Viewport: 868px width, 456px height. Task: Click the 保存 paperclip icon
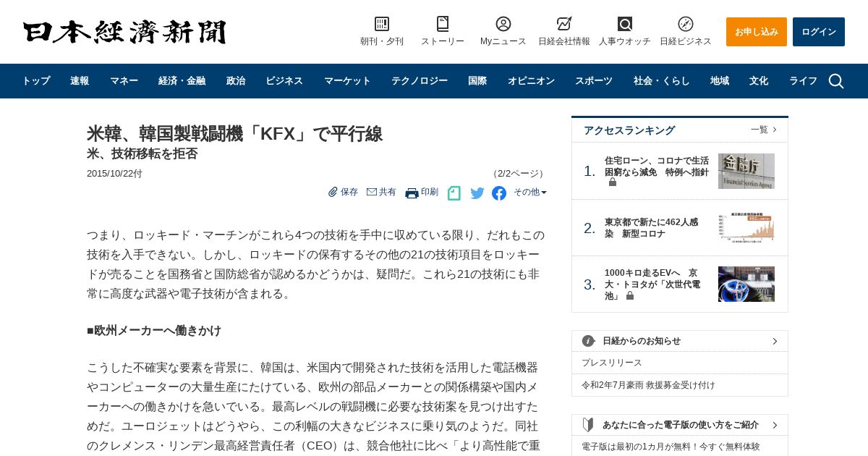[333, 193]
